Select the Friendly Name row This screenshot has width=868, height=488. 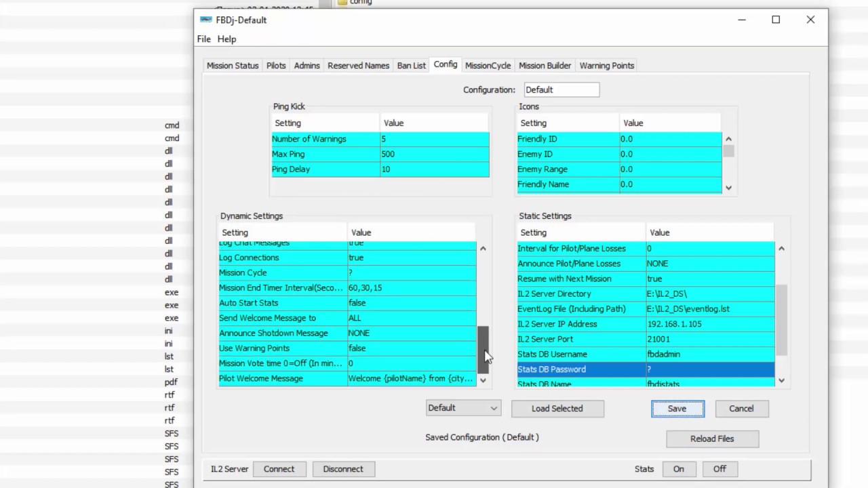click(x=619, y=184)
